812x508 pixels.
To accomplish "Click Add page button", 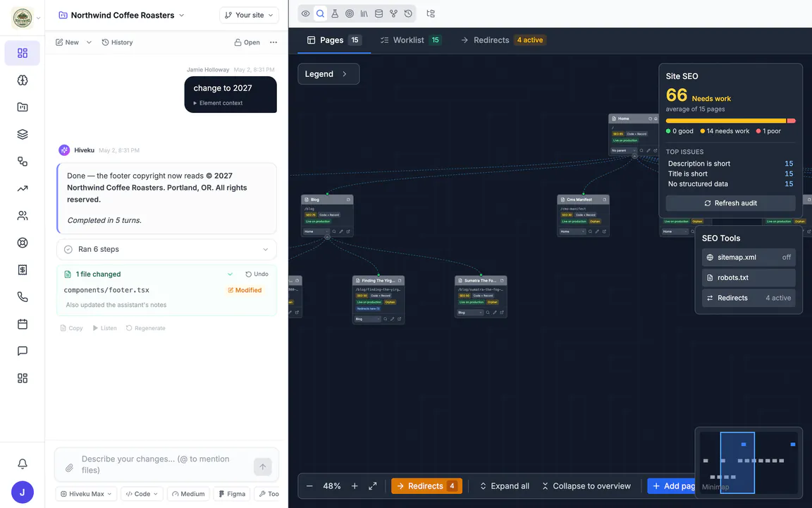I will point(672,486).
